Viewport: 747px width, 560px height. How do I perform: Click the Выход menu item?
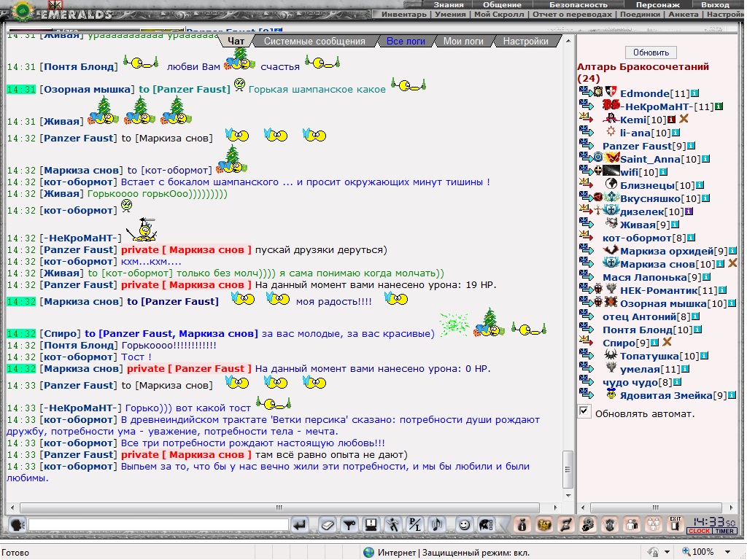(715, 5)
